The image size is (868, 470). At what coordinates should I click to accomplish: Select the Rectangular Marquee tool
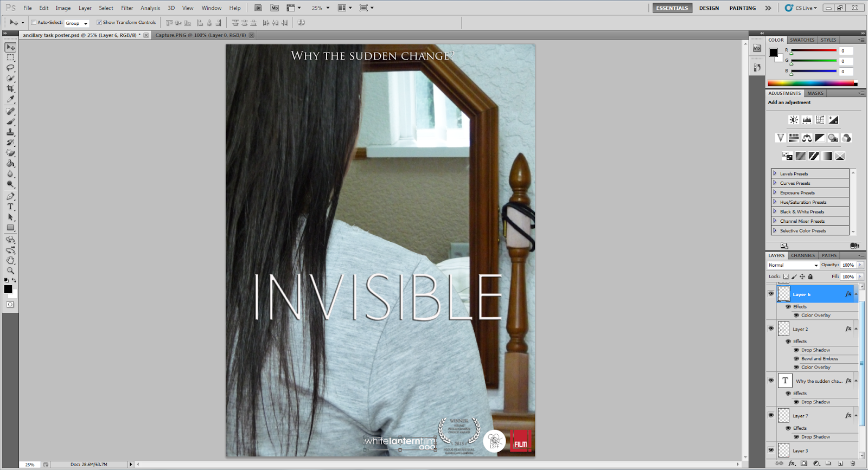[x=10, y=57]
